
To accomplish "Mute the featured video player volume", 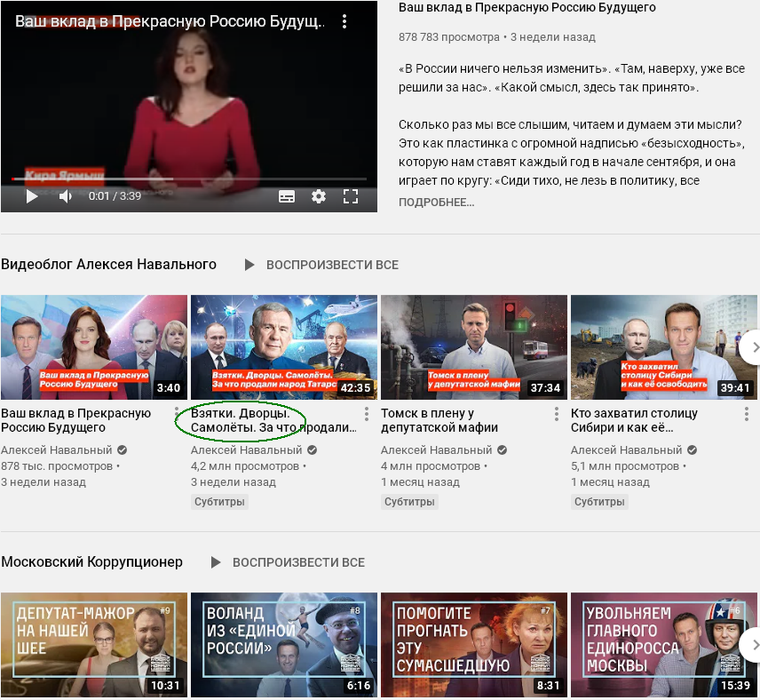I will [x=66, y=196].
